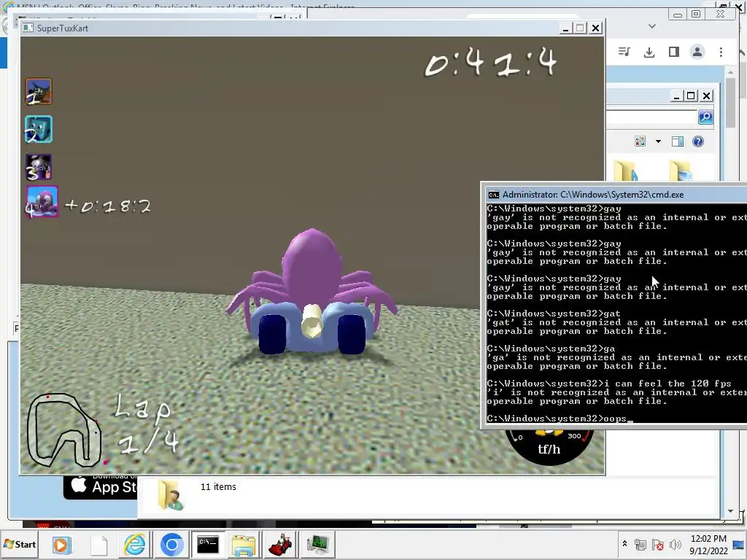The width and height of the screenshot is (747, 560).
Task: Select the Music library folder in Explorer
Action: point(626,171)
